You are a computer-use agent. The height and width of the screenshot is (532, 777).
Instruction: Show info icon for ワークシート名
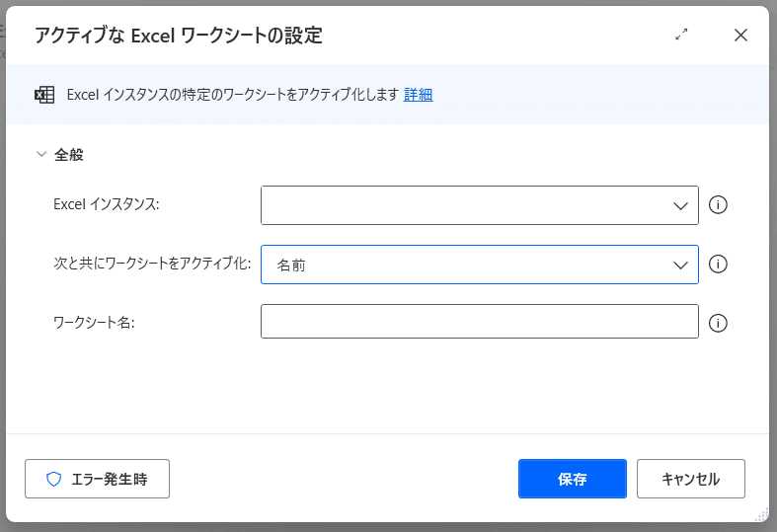coord(719,323)
